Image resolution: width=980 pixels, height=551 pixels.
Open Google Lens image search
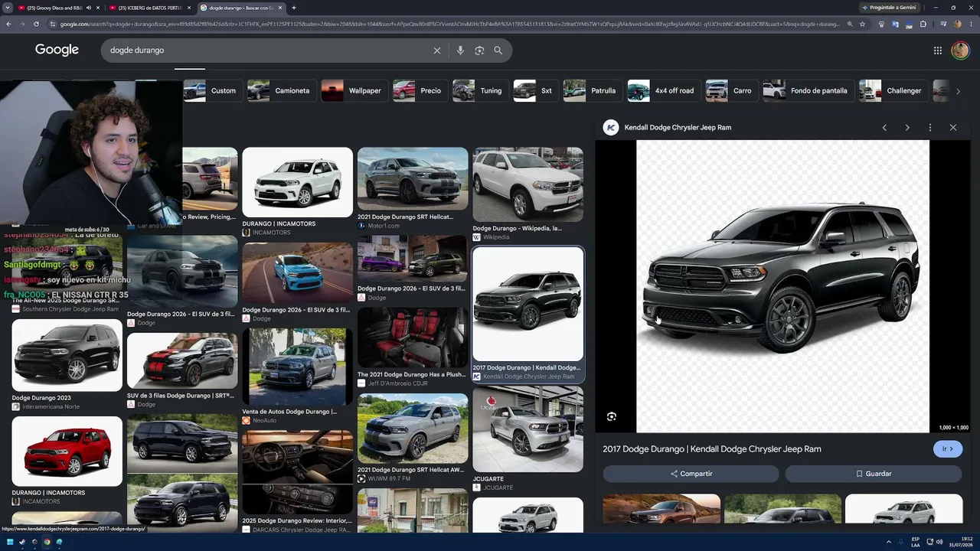pyautogui.click(x=479, y=51)
